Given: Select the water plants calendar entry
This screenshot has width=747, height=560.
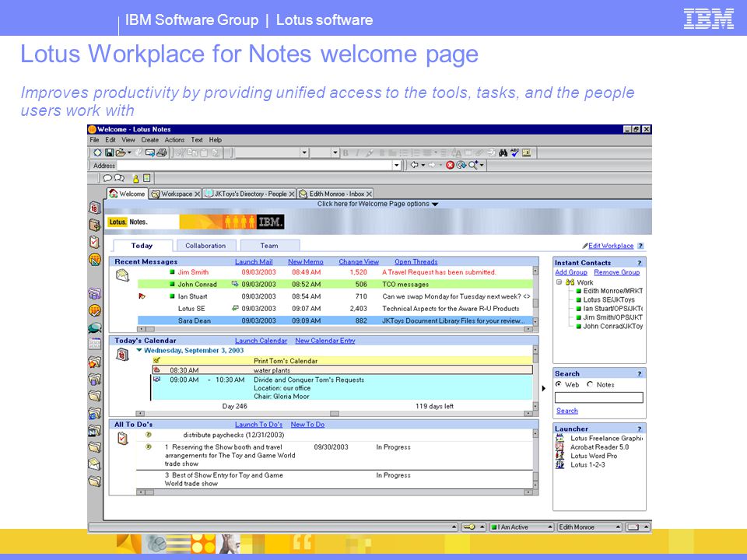Looking at the screenshot, I should [x=342, y=370].
